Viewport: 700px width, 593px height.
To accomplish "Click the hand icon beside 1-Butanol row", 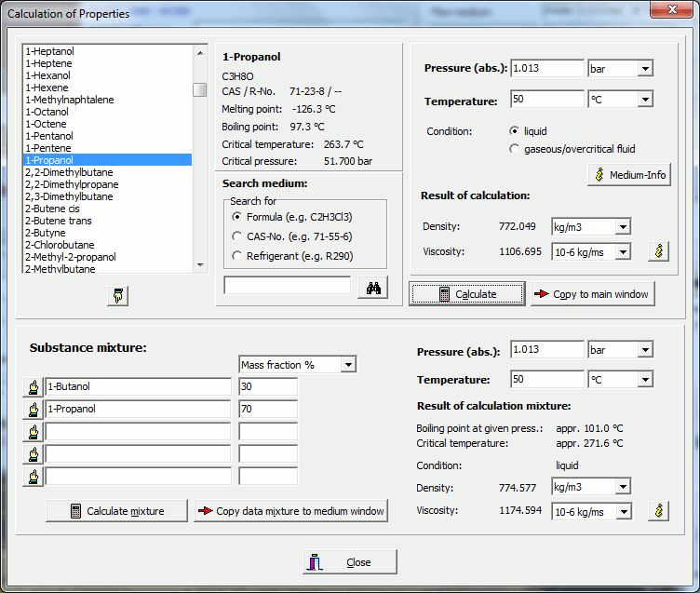I will (x=34, y=387).
